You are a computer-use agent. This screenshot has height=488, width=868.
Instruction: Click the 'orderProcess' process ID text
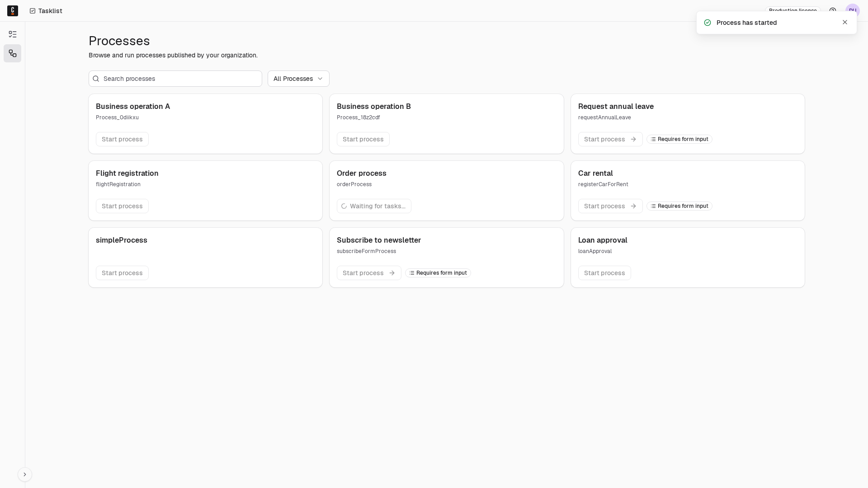click(x=354, y=184)
